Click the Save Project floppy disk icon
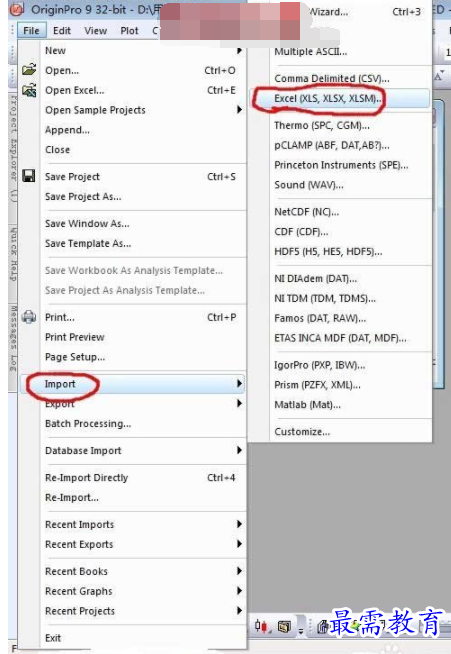The height and width of the screenshot is (654, 451). pyautogui.click(x=28, y=176)
